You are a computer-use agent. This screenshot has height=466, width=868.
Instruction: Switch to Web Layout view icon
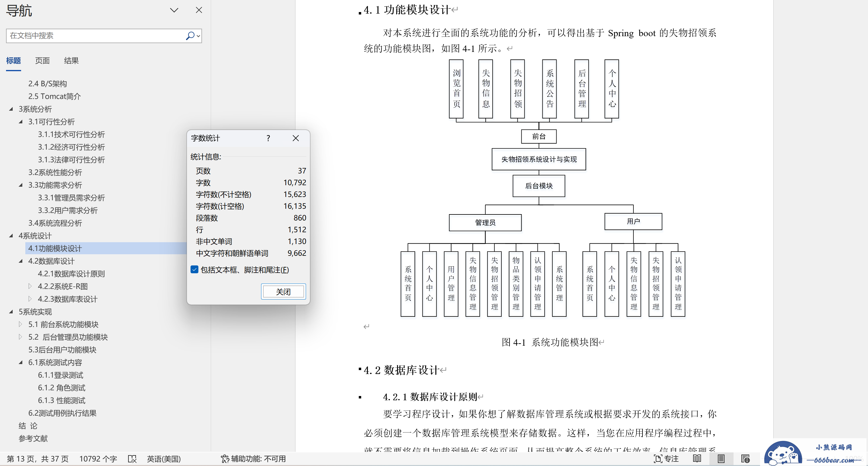click(745, 459)
